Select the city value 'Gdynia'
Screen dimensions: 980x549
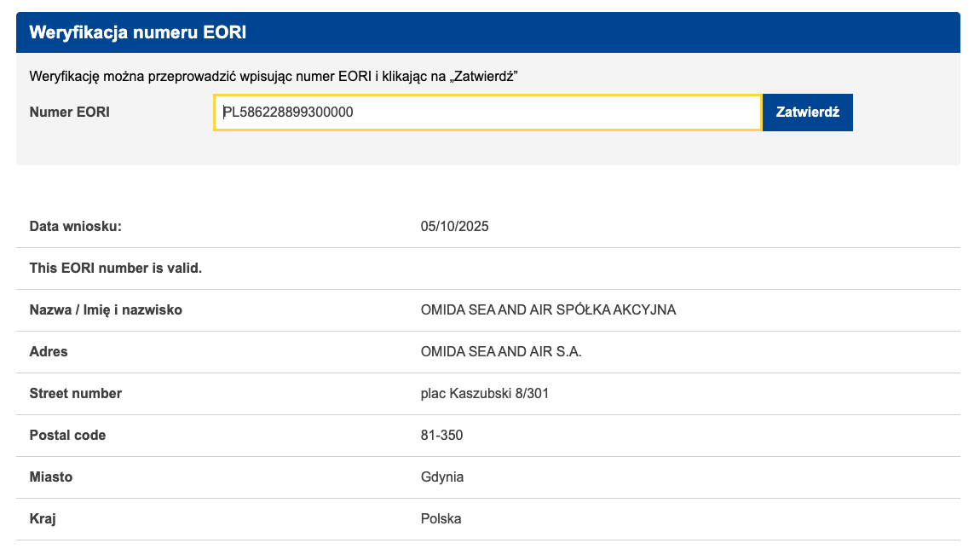[x=442, y=477]
